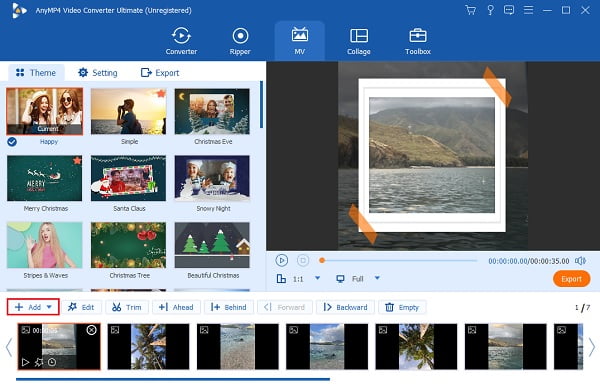This screenshot has height=389, width=600.
Task: Open the Collage module
Action: coord(359,41)
